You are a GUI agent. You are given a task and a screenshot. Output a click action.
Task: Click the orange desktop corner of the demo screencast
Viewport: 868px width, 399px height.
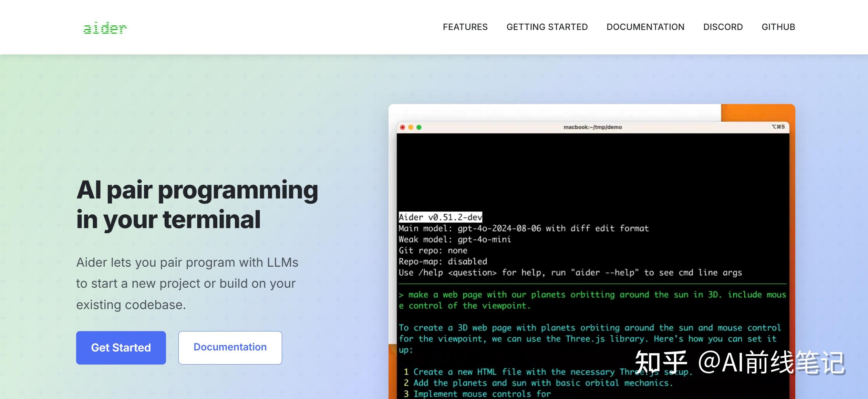pos(758,112)
